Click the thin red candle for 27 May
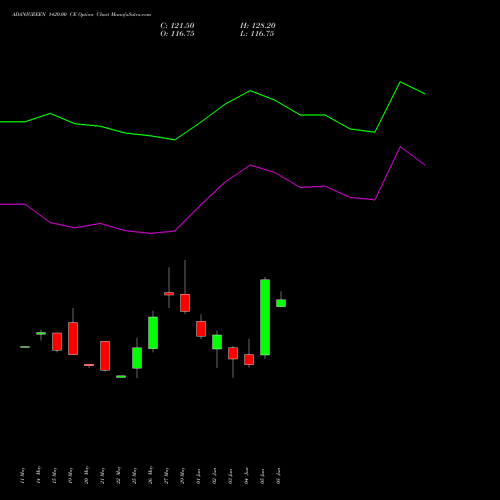The width and height of the screenshot is (500, 500). click(x=169, y=294)
